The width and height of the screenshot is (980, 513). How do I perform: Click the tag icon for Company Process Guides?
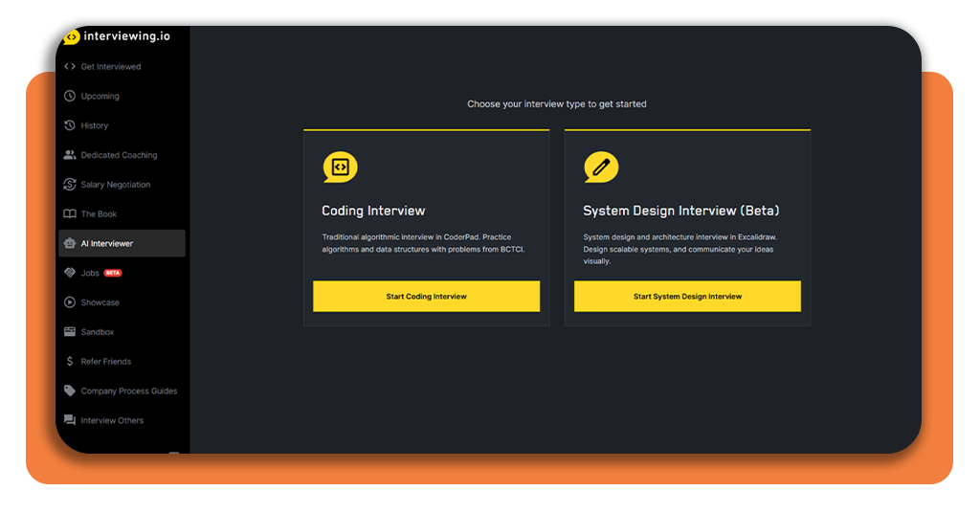[70, 390]
